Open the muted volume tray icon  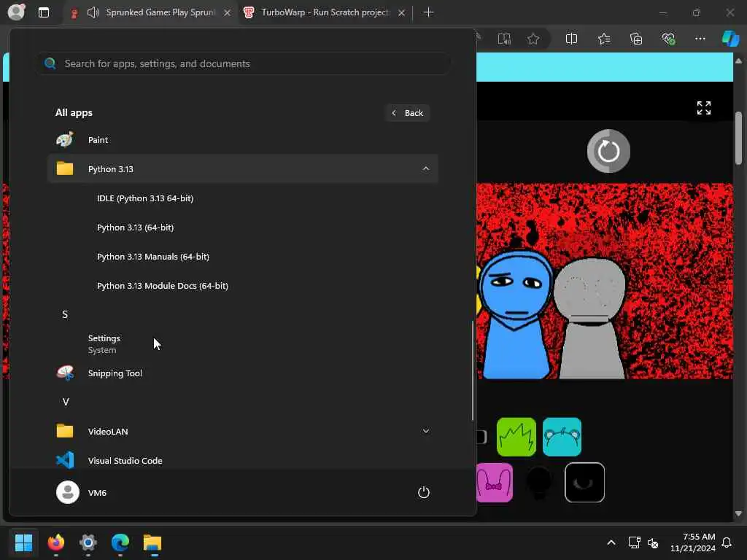coord(653,542)
